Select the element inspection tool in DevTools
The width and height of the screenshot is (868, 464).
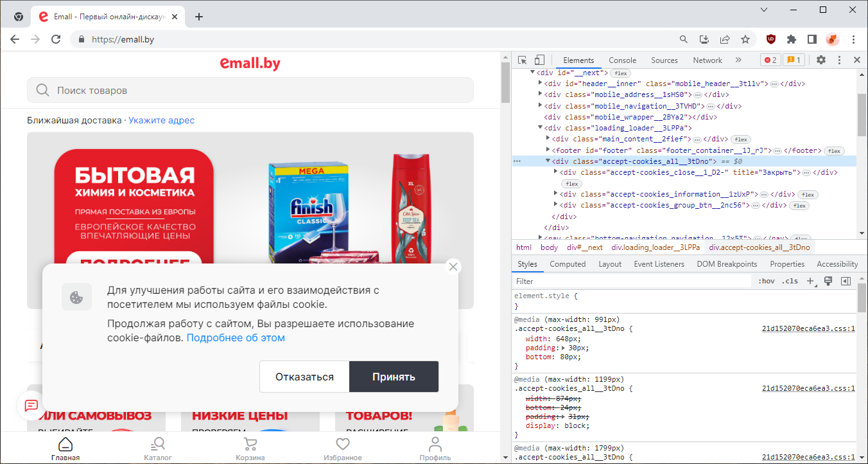(521, 59)
